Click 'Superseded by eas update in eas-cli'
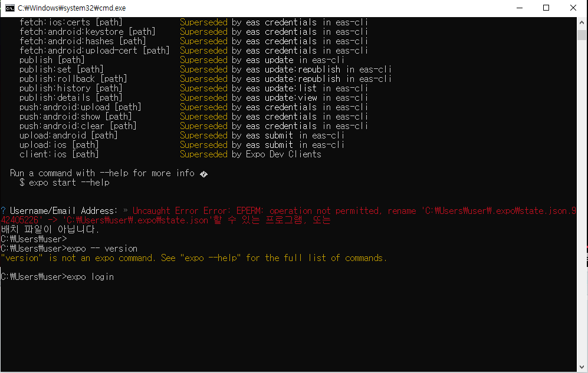Screen dimensions: 588x373 click(262, 60)
